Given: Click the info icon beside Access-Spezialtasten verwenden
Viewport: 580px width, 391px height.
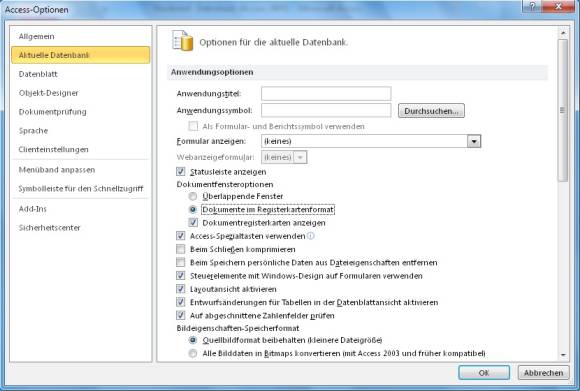Looking at the screenshot, I should pos(311,236).
